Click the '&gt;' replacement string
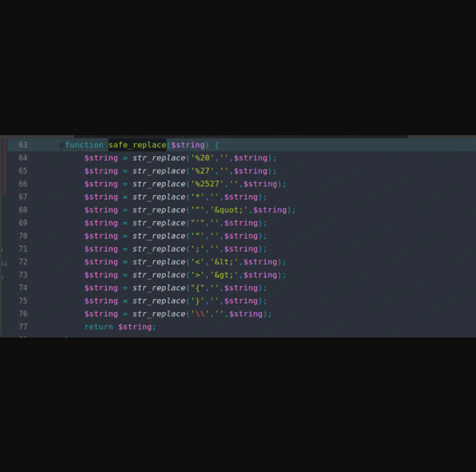The image size is (476, 472). [x=222, y=275]
